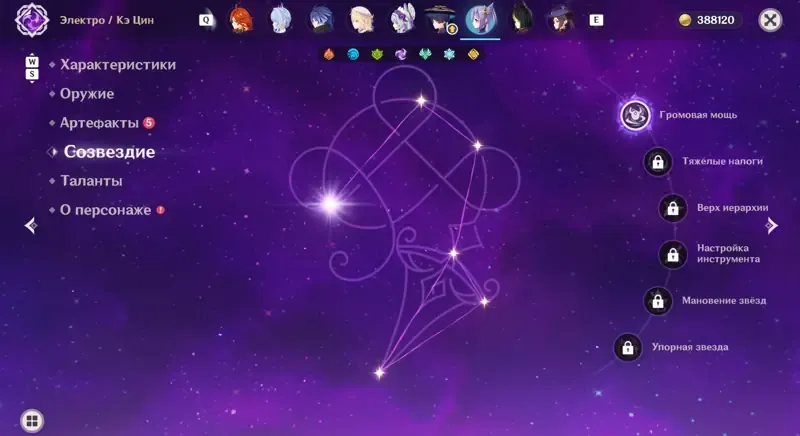
Task: Click the topmost constellation star
Action: [x=421, y=101]
